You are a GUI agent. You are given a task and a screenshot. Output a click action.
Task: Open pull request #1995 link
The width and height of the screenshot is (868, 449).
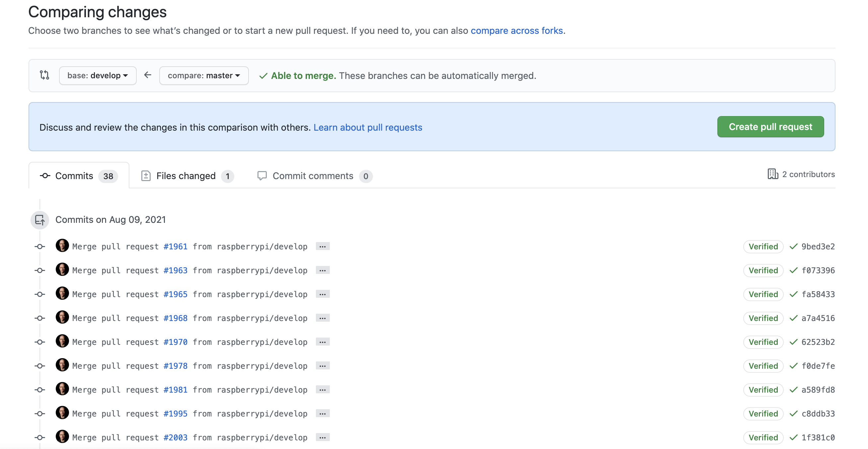(x=175, y=414)
